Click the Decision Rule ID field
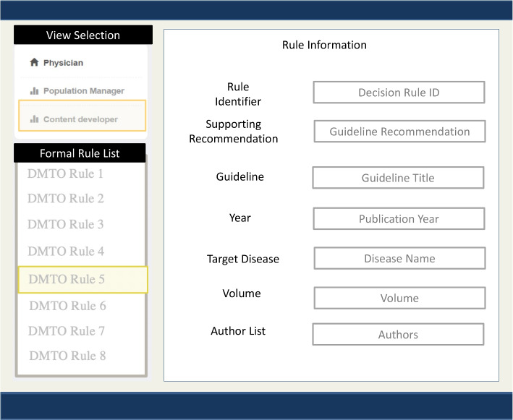The image size is (513, 420). pyautogui.click(x=399, y=93)
